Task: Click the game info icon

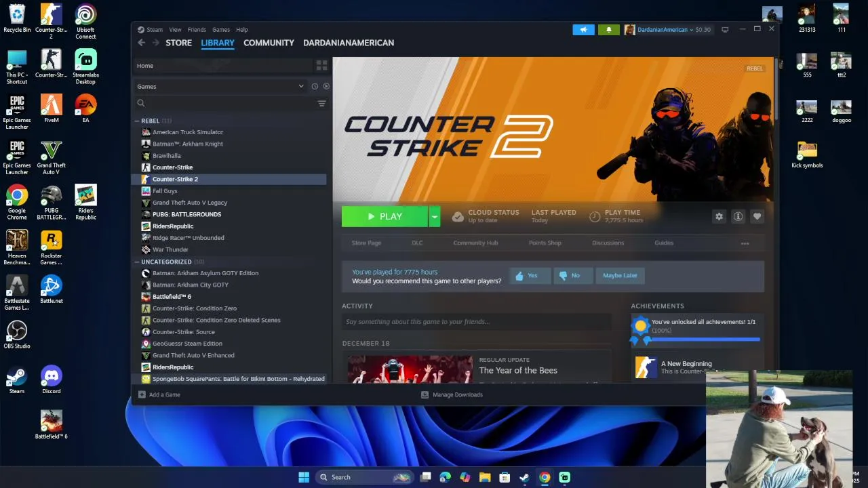Action: tap(738, 216)
